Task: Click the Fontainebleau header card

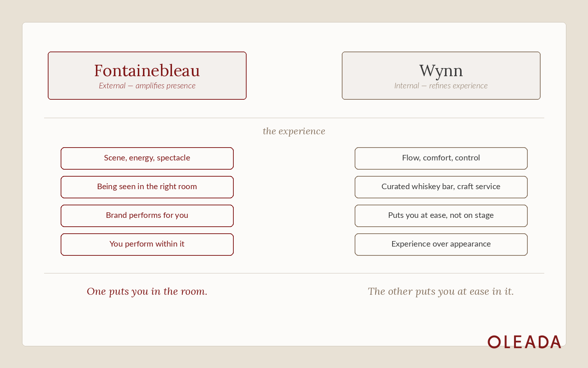Action: [x=147, y=75]
